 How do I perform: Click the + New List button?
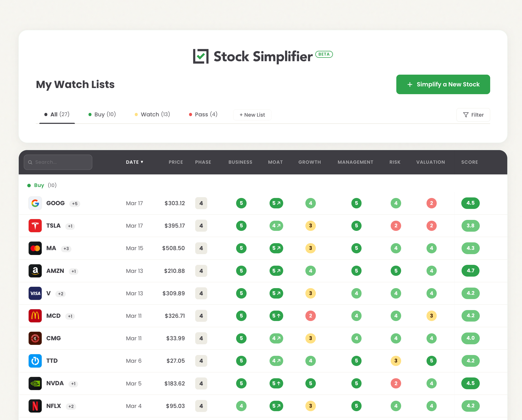[x=252, y=115]
